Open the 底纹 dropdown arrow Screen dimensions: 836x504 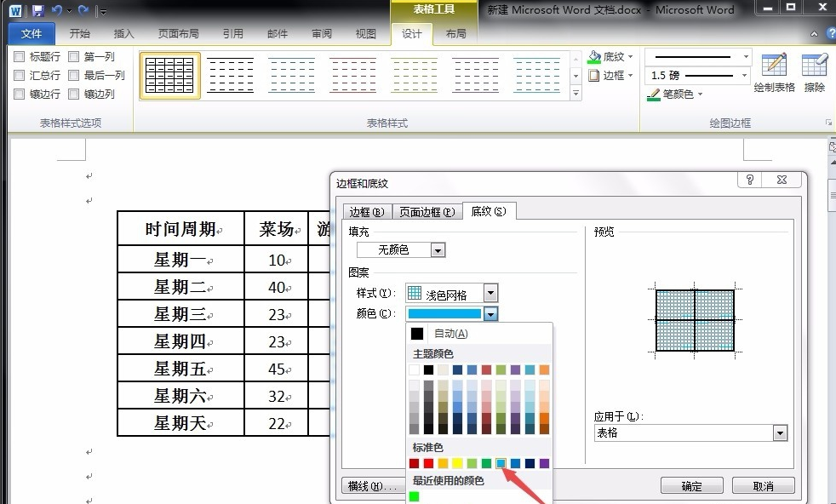click(x=631, y=56)
